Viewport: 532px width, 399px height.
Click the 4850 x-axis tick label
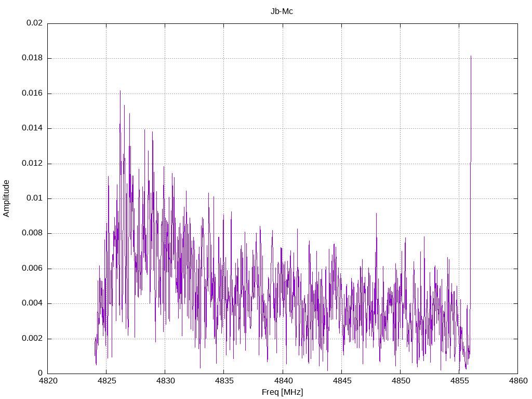[401, 381]
